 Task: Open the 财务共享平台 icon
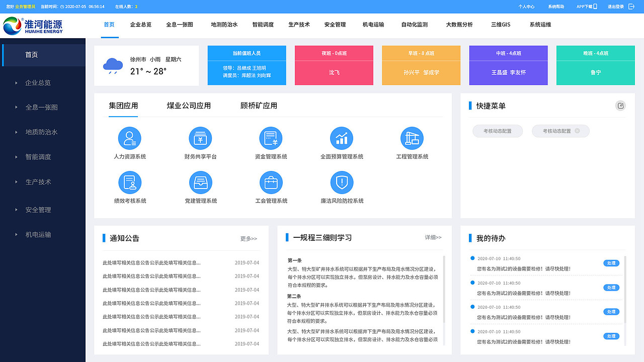pyautogui.click(x=200, y=138)
